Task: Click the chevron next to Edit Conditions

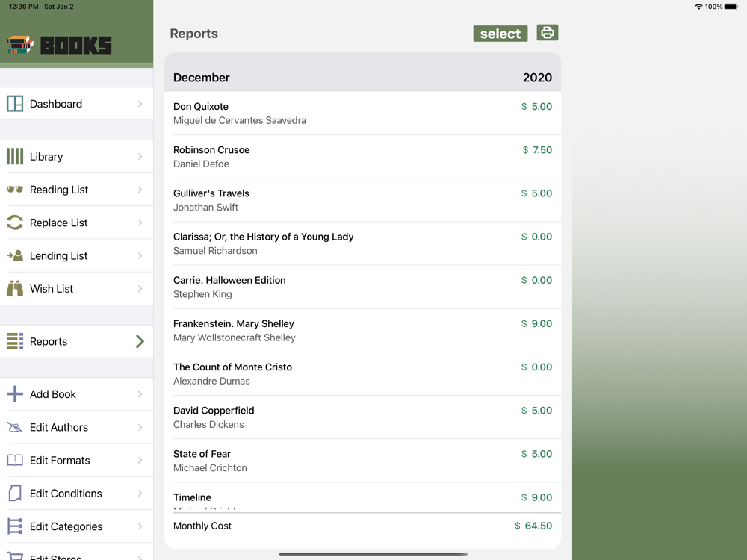Action: 140,494
